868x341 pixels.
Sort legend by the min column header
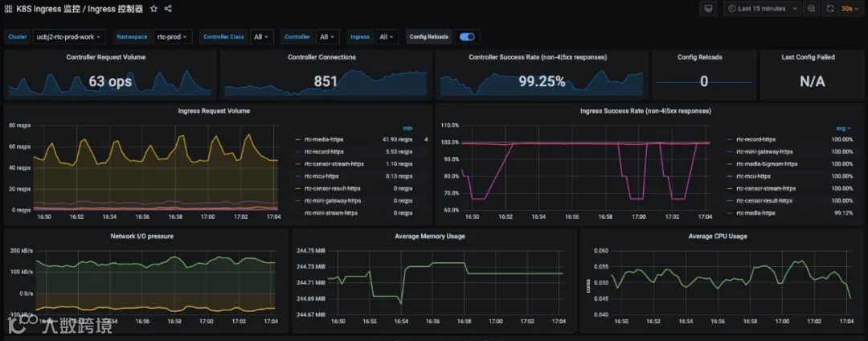tap(407, 128)
